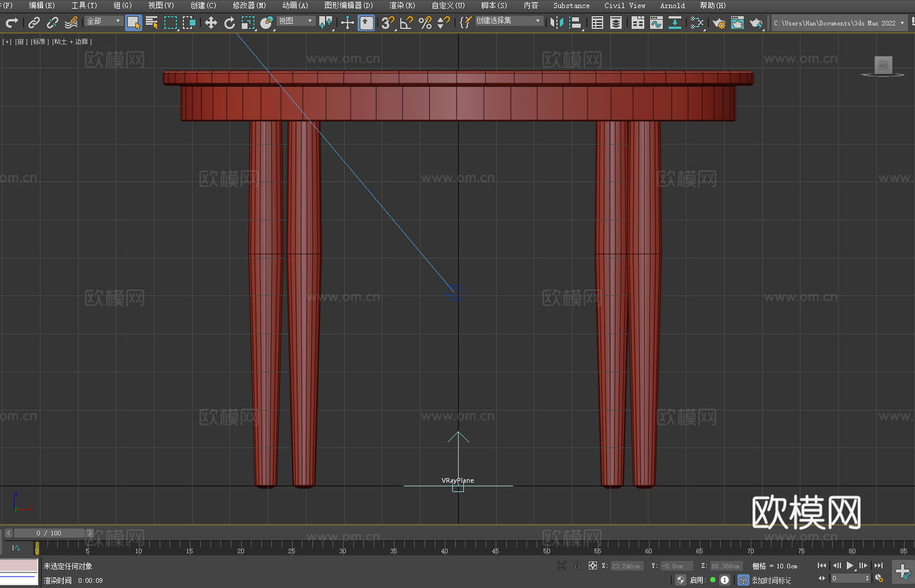This screenshot has height=588, width=915.
Task: Click the X coordinate input field
Action: coord(627,566)
